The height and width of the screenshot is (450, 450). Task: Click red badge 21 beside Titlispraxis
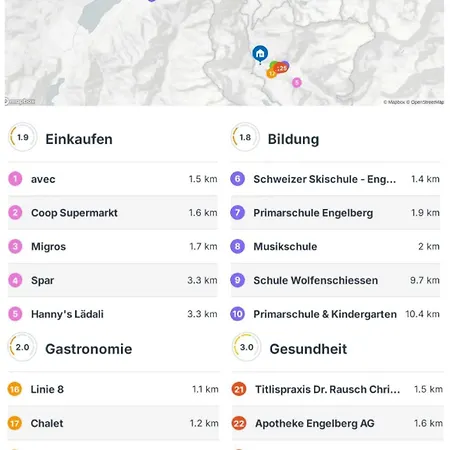(x=239, y=389)
